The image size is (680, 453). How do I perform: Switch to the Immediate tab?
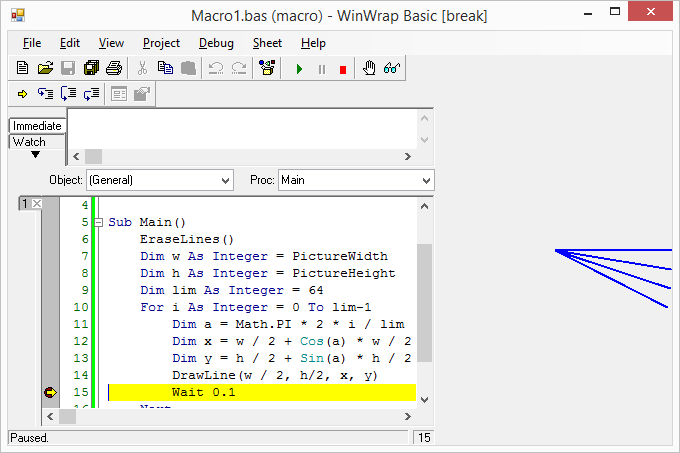tap(37, 126)
